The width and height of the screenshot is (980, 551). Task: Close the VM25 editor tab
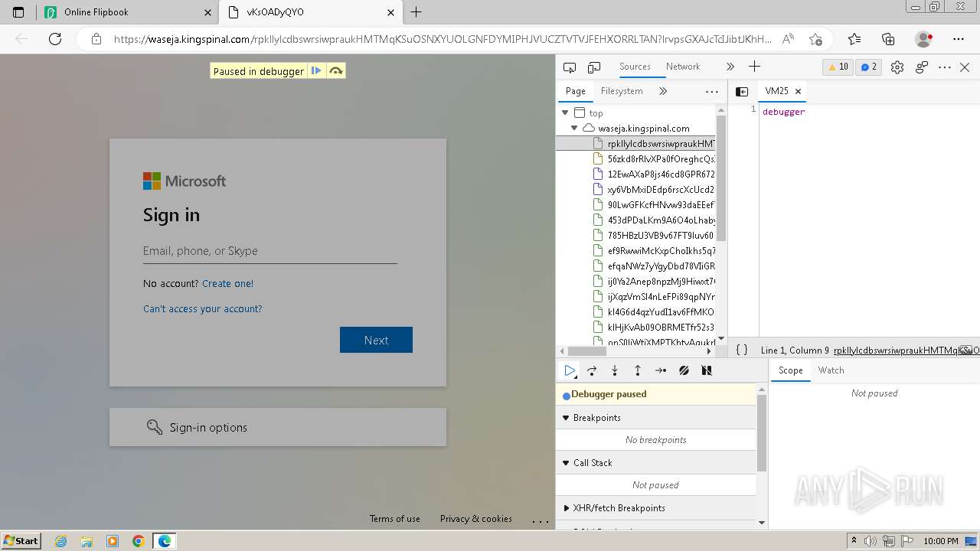pyautogui.click(x=798, y=91)
